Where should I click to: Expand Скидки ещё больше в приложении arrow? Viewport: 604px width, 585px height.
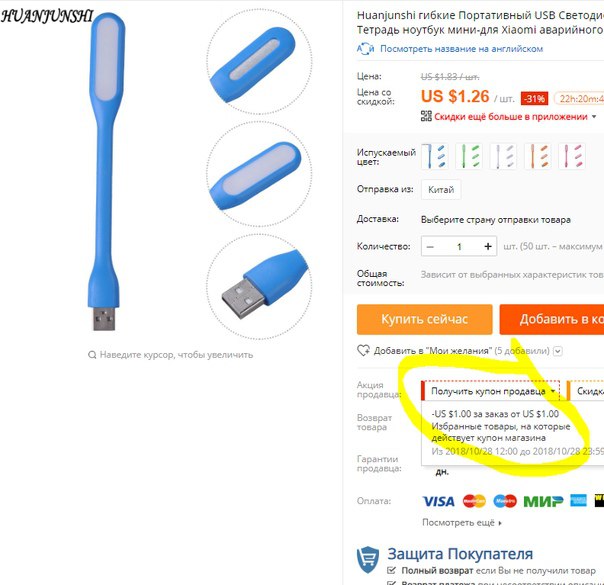point(594,116)
